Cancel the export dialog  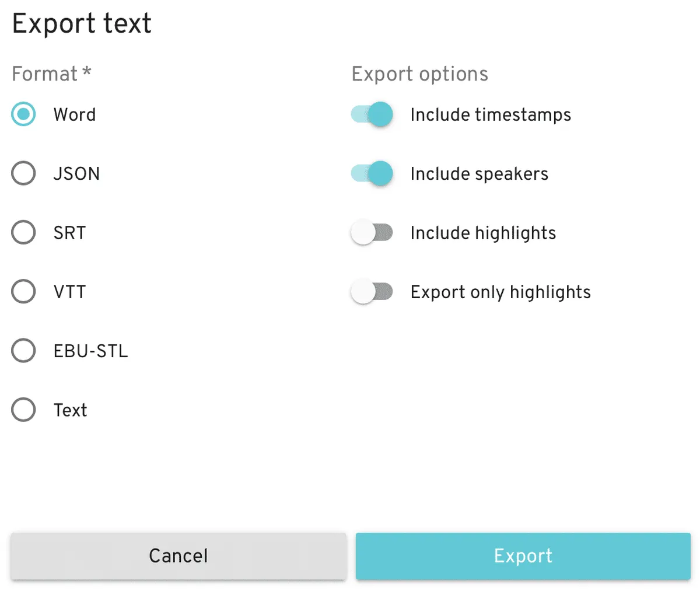coord(178,556)
